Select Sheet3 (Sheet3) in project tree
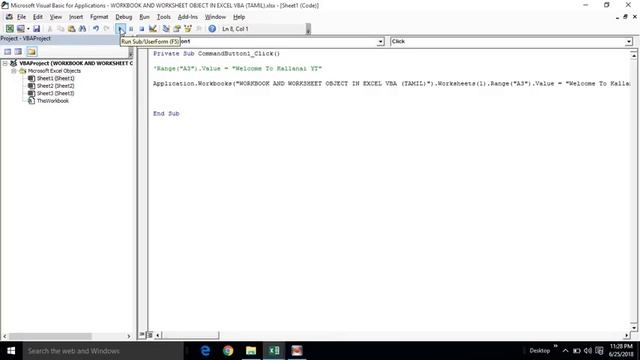Image resolution: width=640 pixels, height=360 pixels. 56,93
